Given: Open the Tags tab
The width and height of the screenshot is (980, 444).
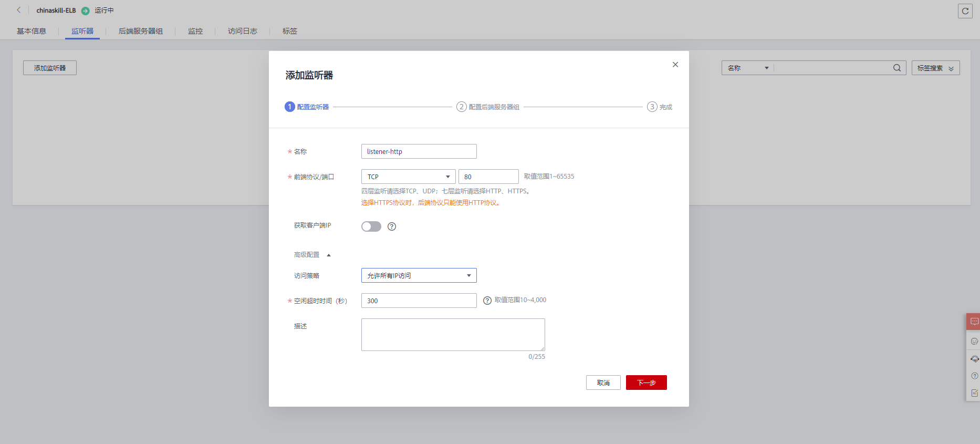Looking at the screenshot, I should pyautogui.click(x=290, y=31).
